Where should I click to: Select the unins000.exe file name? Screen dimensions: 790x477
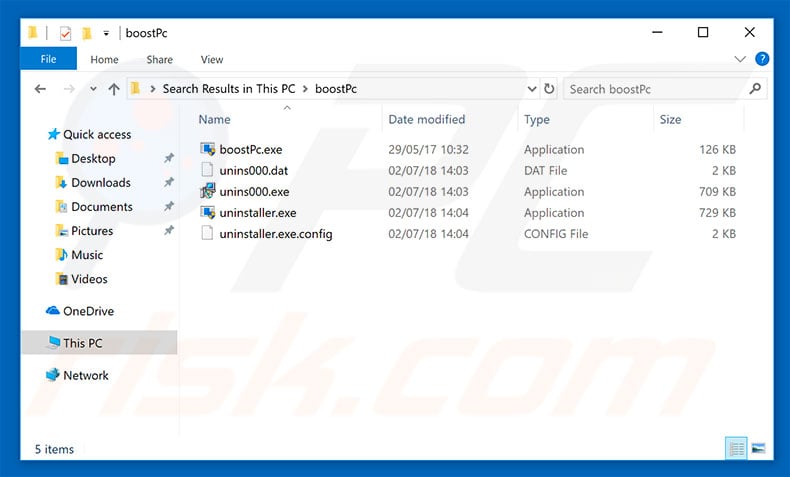[x=254, y=191]
